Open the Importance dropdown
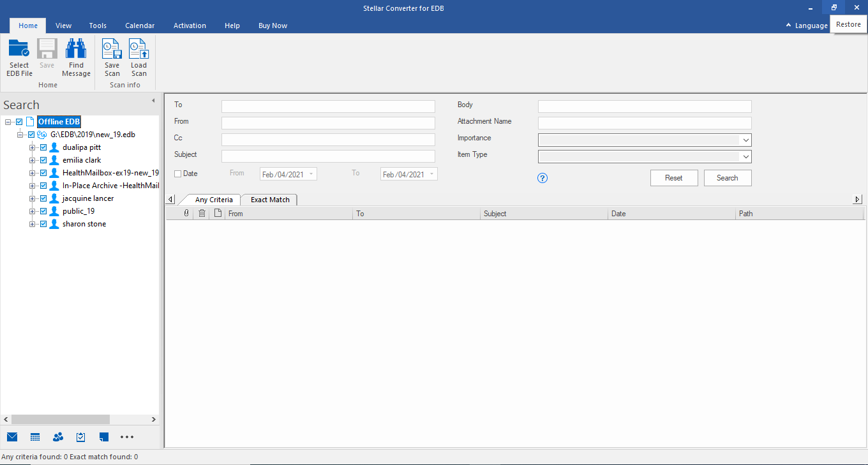 (745, 140)
